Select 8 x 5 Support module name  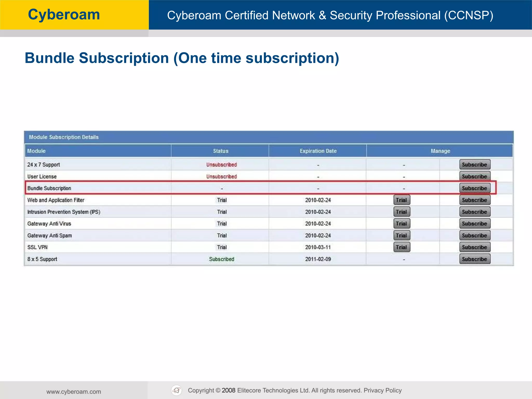point(42,259)
